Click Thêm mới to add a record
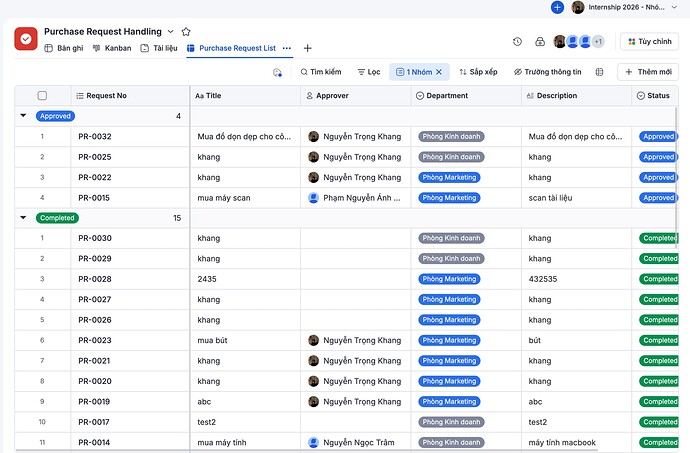 pyautogui.click(x=648, y=72)
